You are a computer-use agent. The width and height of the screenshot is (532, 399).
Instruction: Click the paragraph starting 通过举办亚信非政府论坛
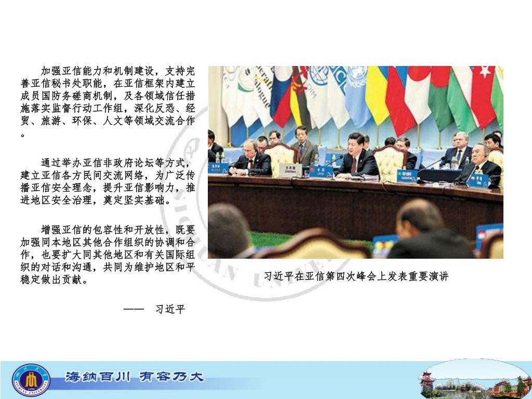pyautogui.click(x=108, y=181)
